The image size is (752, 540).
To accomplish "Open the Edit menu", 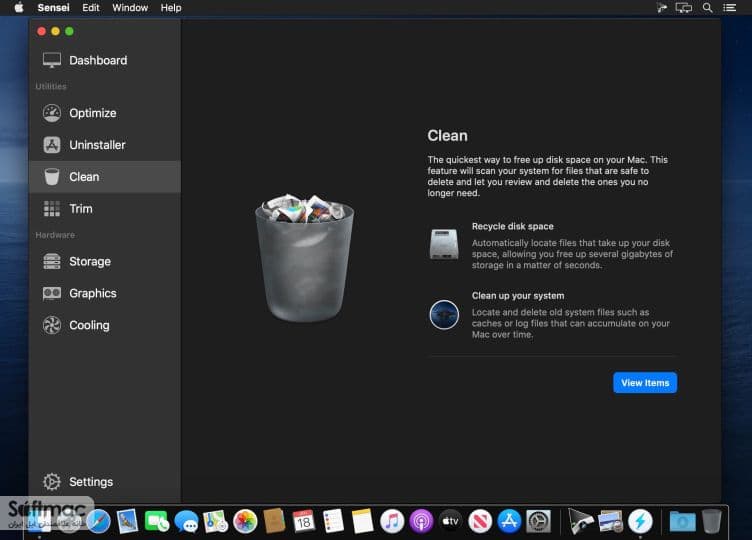I will click(x=91, y=8).
